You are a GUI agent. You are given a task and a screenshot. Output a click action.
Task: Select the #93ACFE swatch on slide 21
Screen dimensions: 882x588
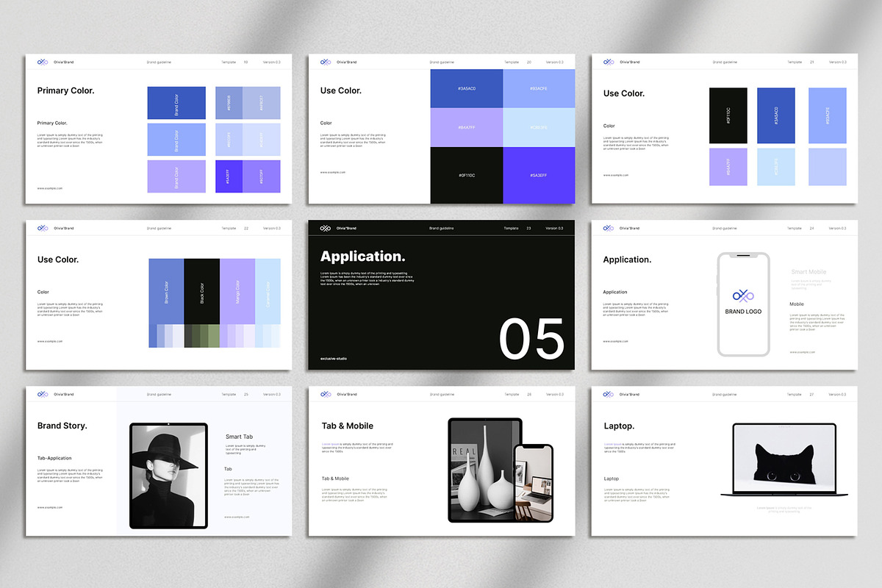(828, 115)
